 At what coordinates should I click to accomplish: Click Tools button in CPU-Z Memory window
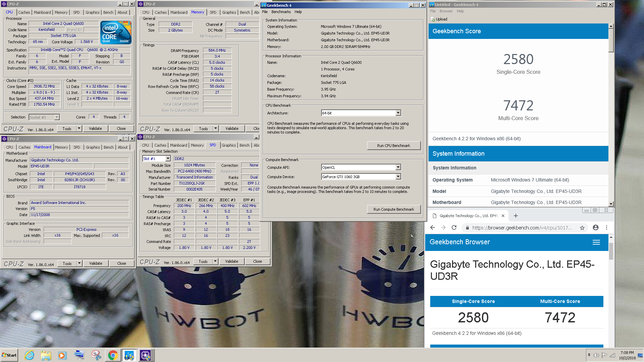[x=203, y=128]
